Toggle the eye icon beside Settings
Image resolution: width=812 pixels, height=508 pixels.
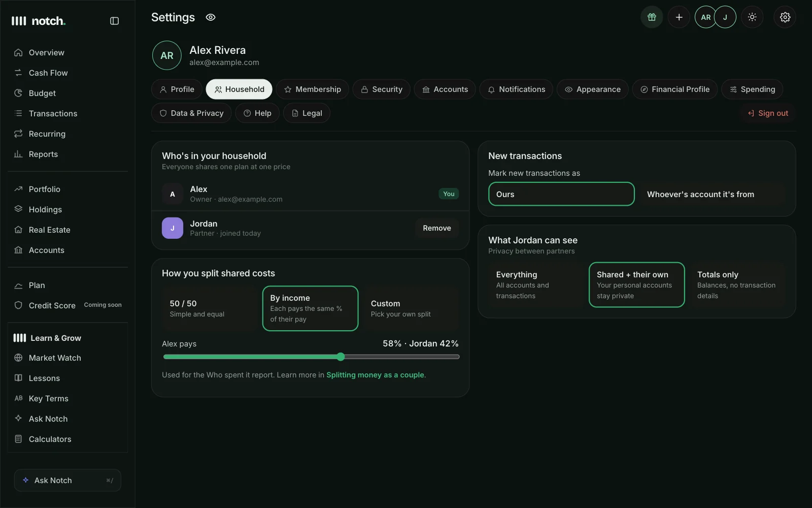(211, 17)
